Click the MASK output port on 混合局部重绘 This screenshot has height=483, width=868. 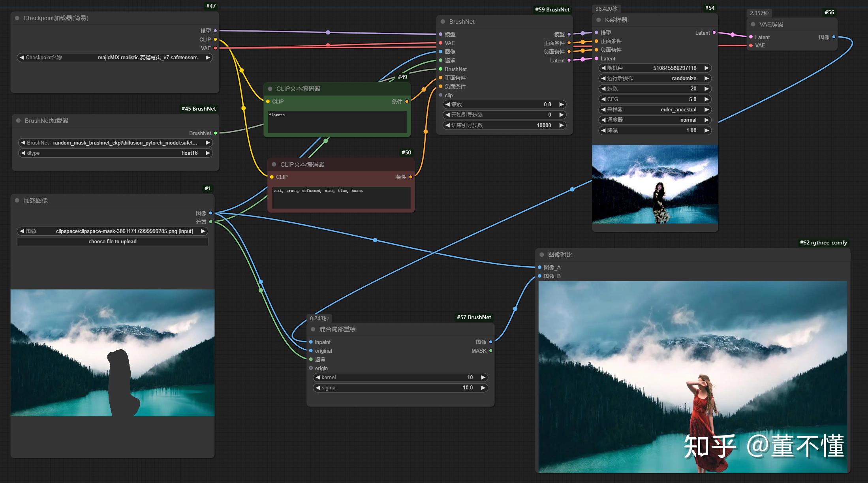tap(491, 351)
